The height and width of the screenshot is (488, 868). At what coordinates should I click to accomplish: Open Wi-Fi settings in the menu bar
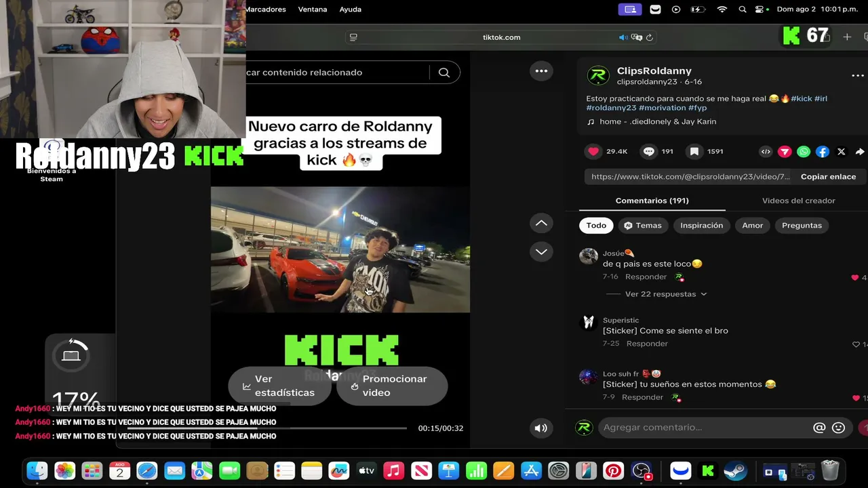click(x=722, y=9)
